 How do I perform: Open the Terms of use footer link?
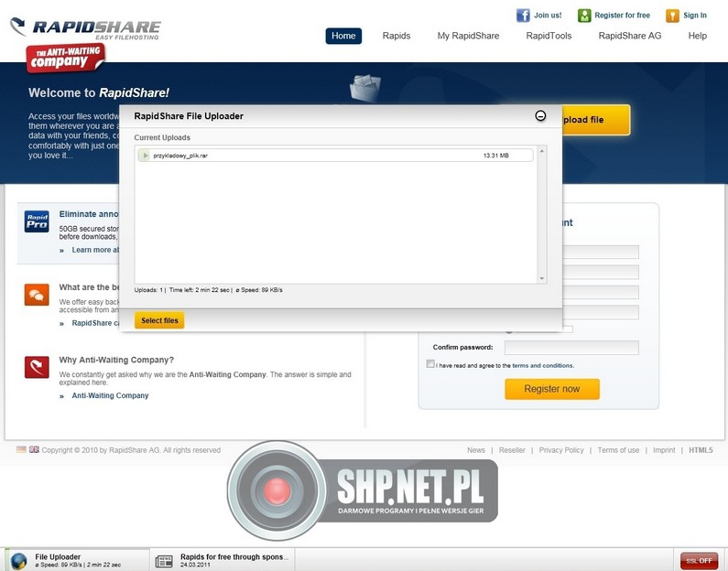click(618, 450)
